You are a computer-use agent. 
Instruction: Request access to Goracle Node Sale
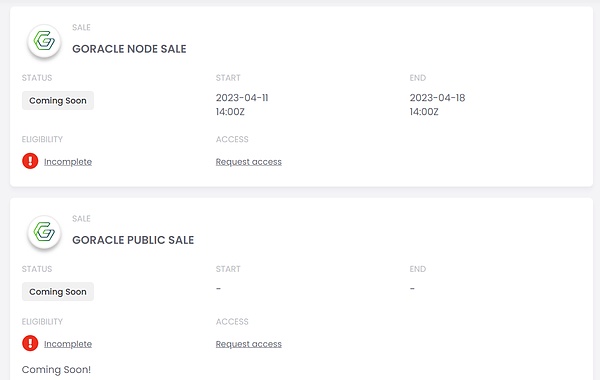(249, 162)
